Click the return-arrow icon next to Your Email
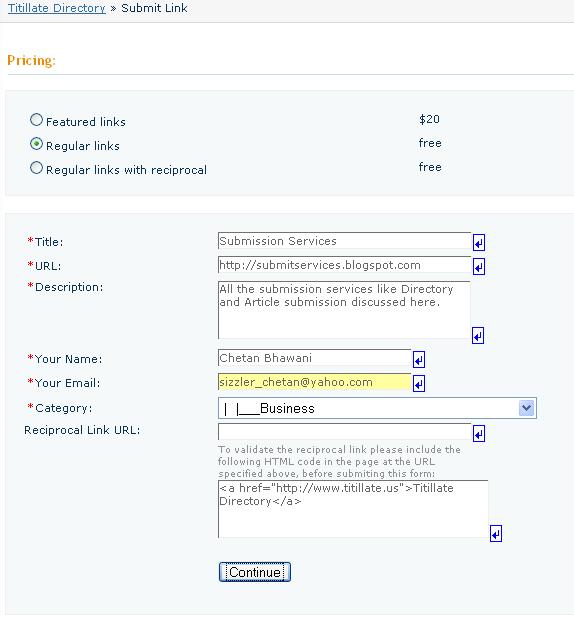The image size is (574, 617). [419, 383]
